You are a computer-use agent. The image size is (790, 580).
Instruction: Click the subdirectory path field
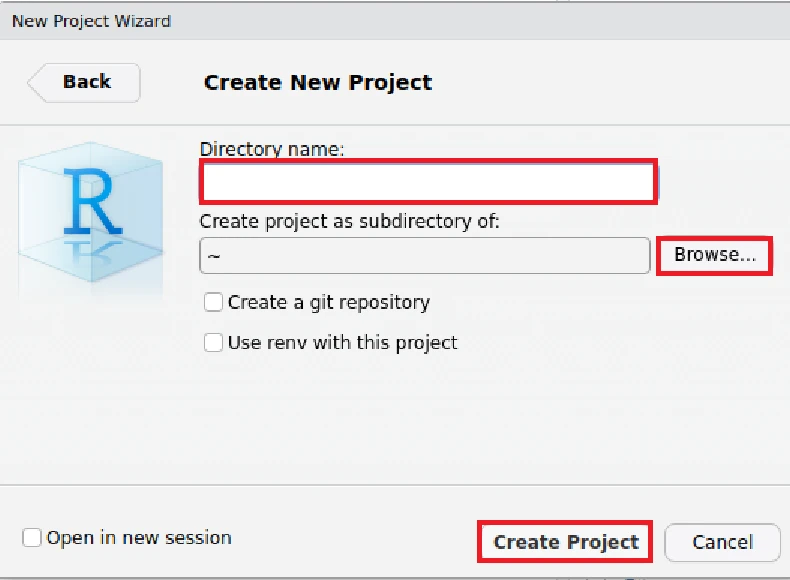[425, 255]
